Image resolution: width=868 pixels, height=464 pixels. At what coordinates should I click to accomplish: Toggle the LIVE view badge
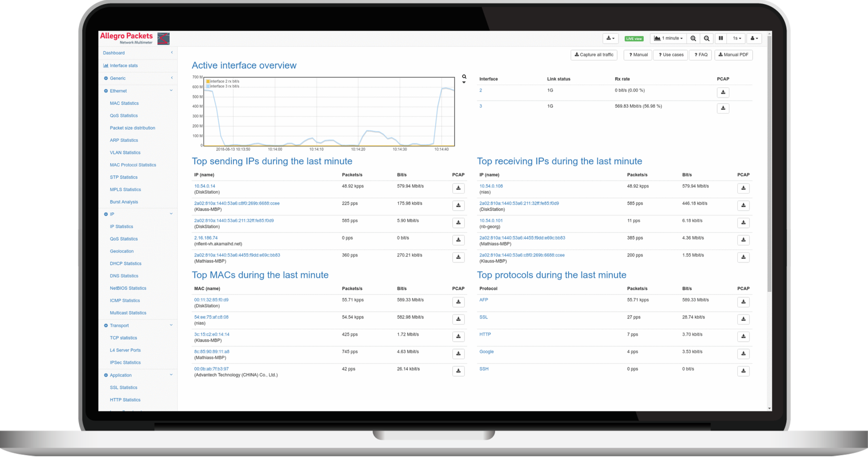(x=634, y=39)
